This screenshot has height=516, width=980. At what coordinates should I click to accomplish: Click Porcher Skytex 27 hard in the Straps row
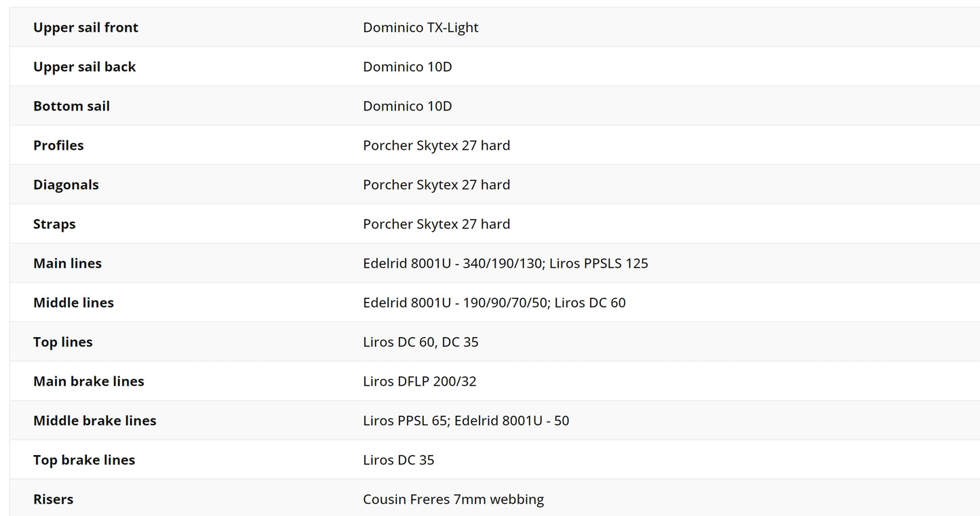coord(436,224)
